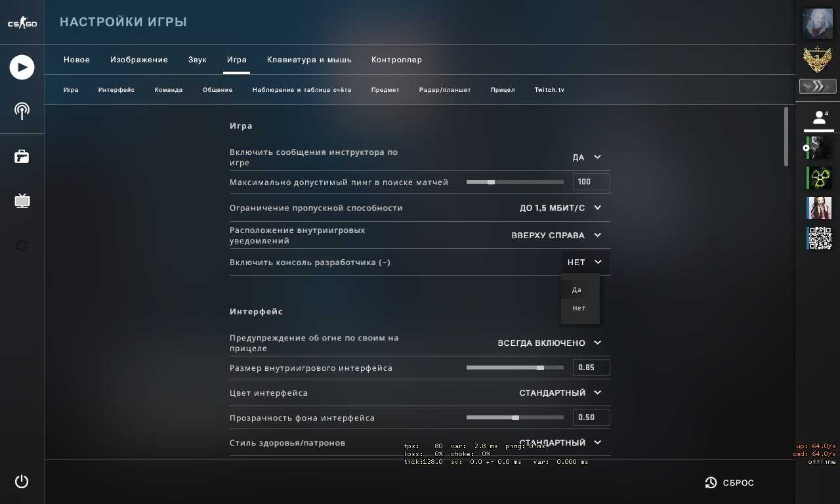Jump to Игра subsection link
Screen dimensions: 840x504
(x=71, y=90)
